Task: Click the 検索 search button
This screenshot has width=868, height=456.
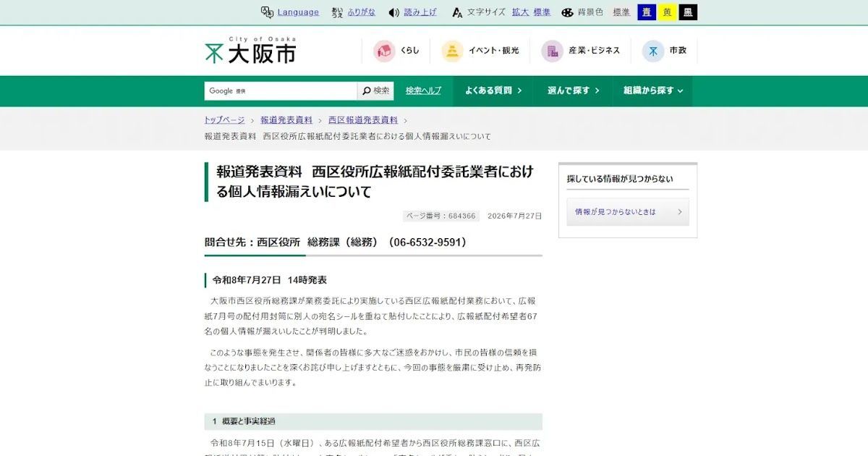Action: click(x=375, y=90)
